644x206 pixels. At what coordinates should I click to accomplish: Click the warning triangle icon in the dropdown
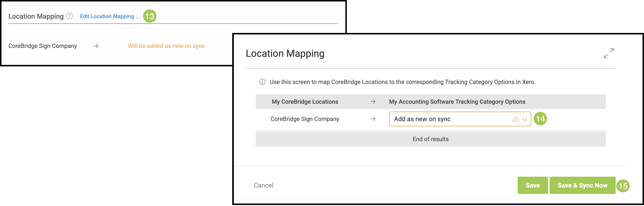pos(515,119)
